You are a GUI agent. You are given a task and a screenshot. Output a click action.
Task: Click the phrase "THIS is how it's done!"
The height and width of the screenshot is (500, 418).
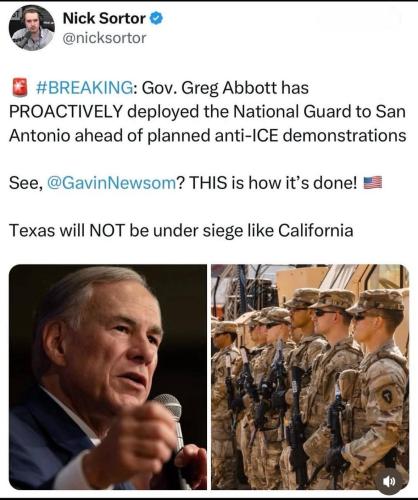(273, 183)
